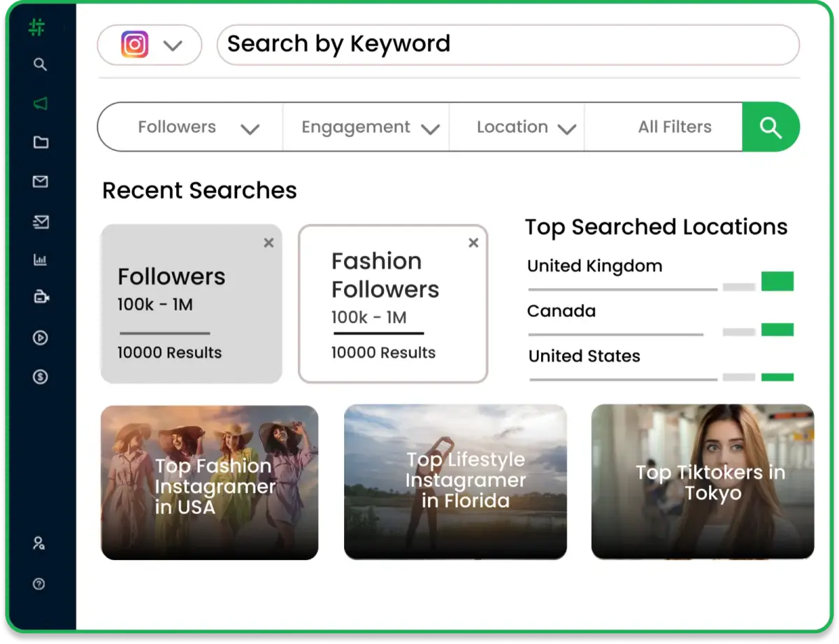Open the help question mark icon
Viewport: 839px width, 644px height.
(x=39, y=584)
